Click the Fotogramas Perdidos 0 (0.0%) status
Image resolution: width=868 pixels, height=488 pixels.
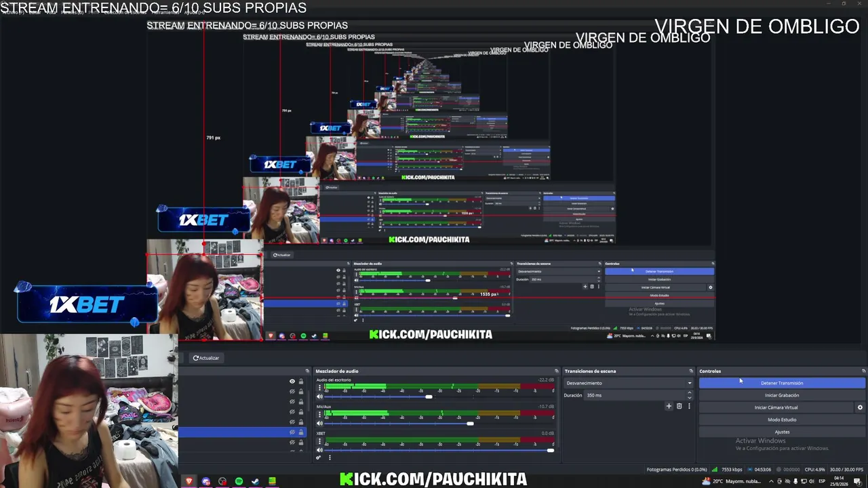coord(677,469)
